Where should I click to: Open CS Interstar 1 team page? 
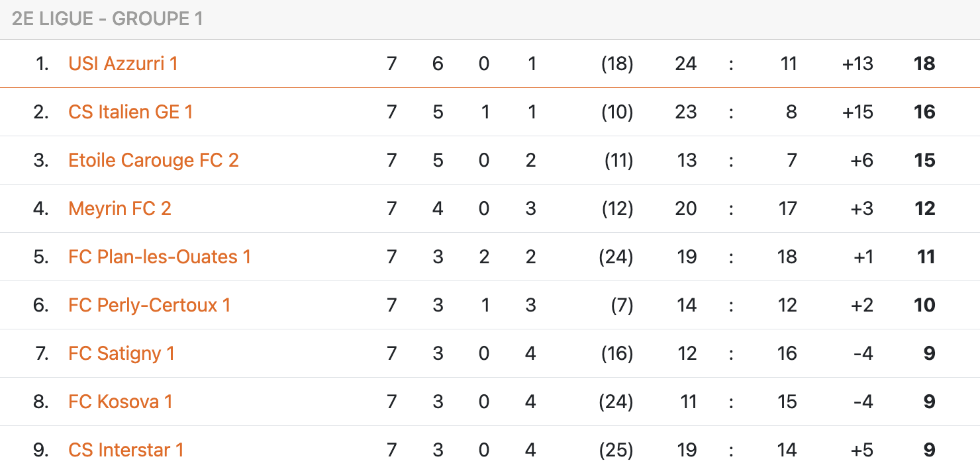(x=126, y=450)
